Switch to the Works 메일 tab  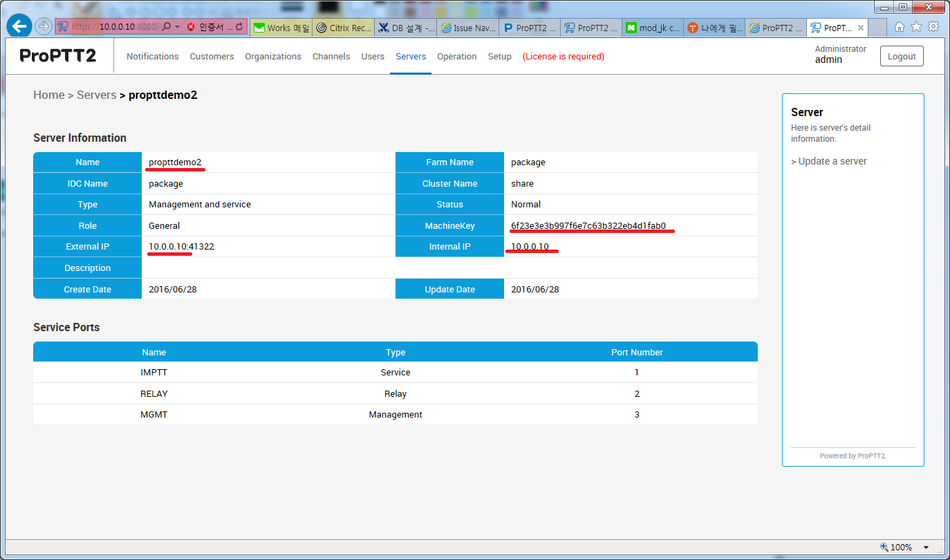click(281, 28)
